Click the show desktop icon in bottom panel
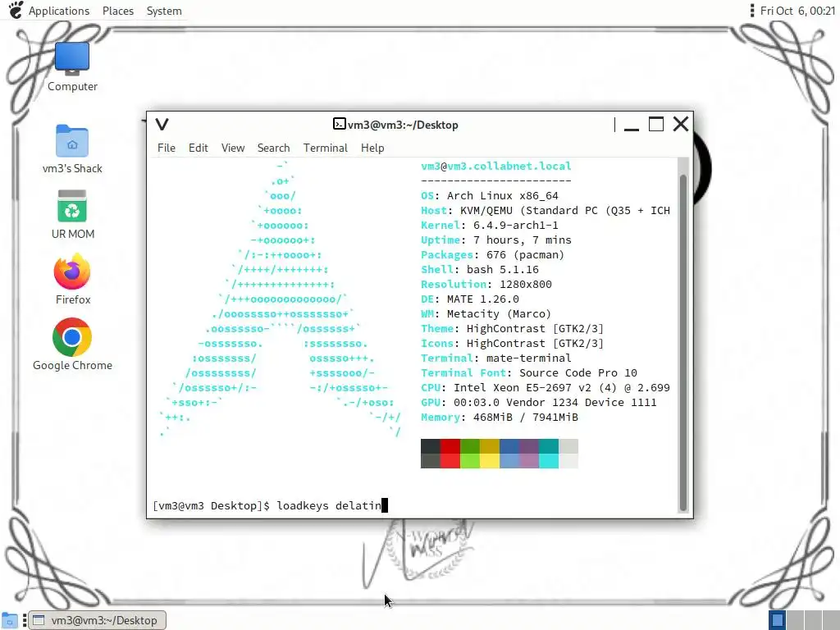The image size is (840, 630). pyautogui.click(x=10, y=620)
